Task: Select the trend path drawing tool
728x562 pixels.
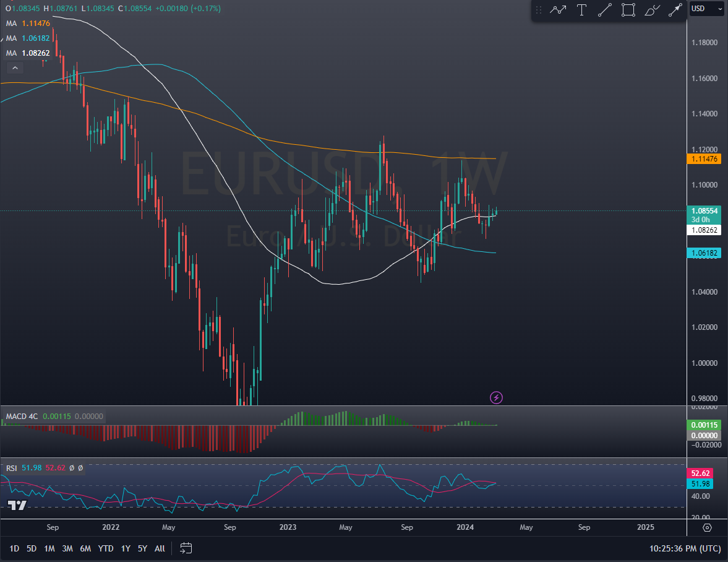Action: tap(559, 10)
